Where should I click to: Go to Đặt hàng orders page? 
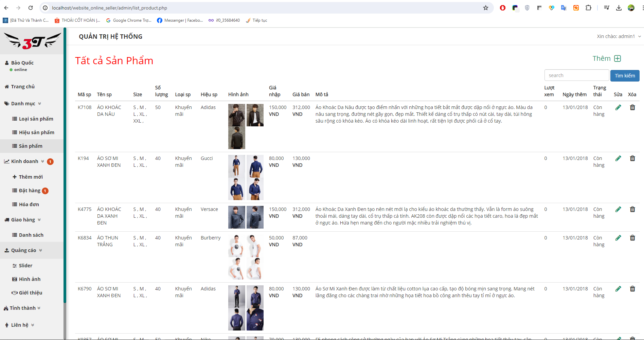tap(30, 191)
